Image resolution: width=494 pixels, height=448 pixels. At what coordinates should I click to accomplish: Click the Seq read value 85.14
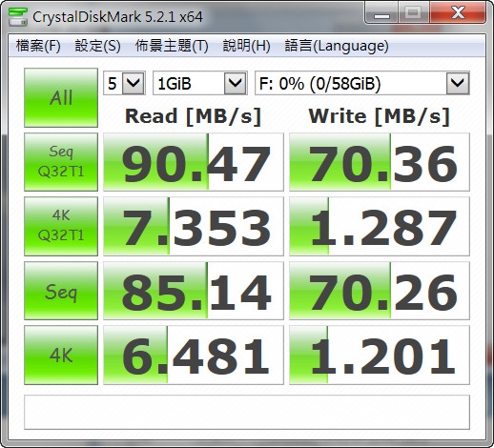click(194, 291)
